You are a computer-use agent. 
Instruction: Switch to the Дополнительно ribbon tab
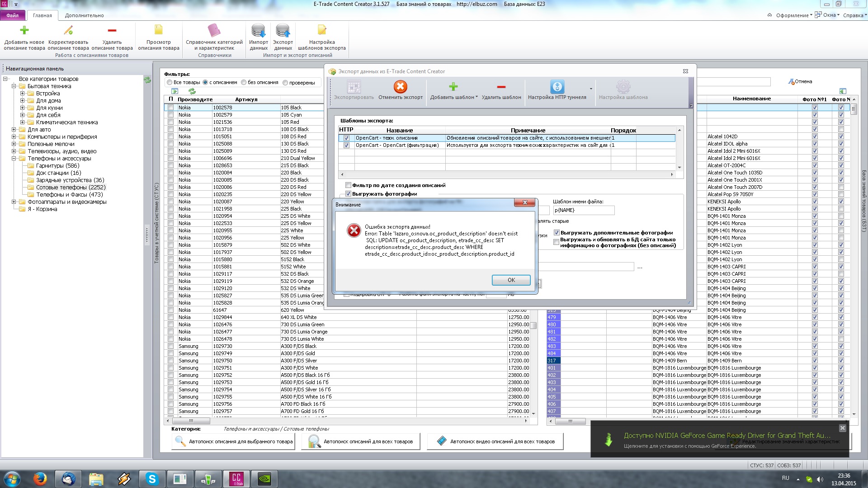84,15
